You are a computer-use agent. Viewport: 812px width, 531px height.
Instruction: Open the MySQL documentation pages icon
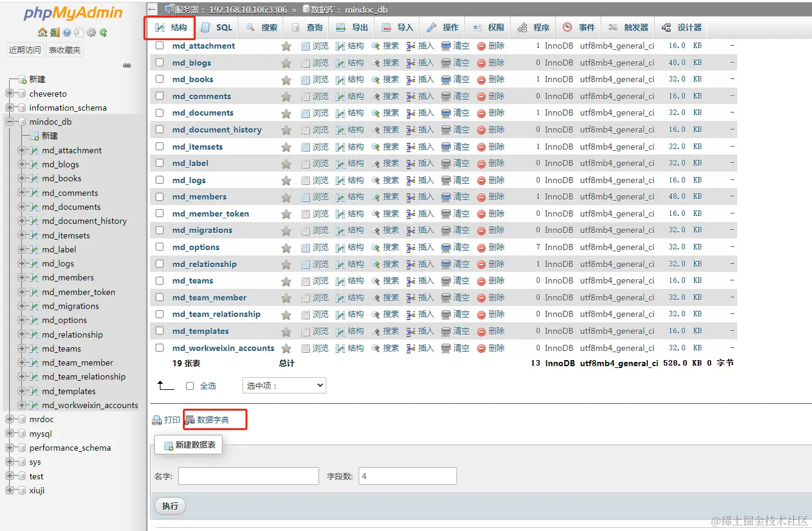tap(79, 32)
